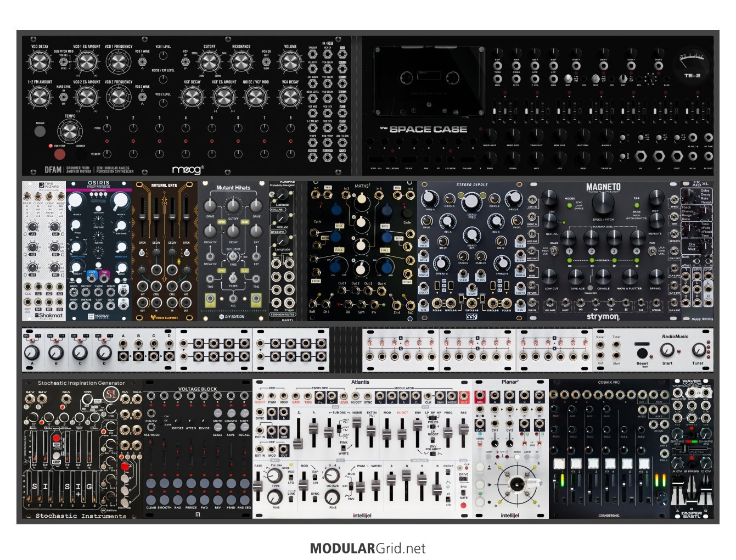
Task: Click the DFAM Noise / VCF Mod knob
Action: pos(256,98)
